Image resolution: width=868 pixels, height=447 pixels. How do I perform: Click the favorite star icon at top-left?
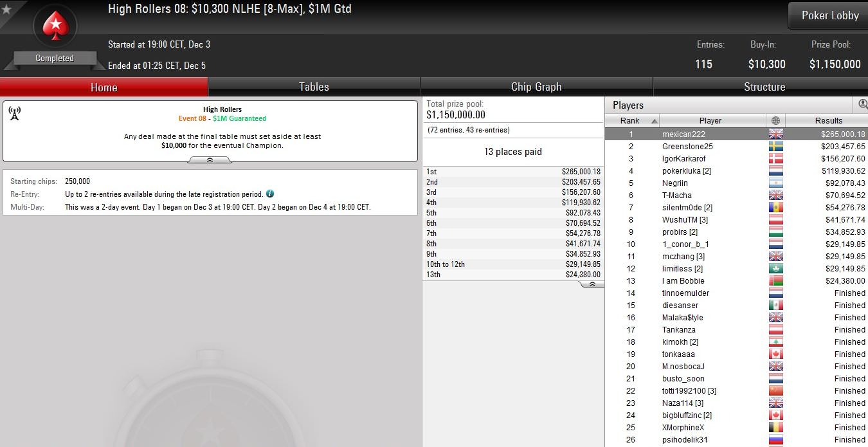[6, 9]
